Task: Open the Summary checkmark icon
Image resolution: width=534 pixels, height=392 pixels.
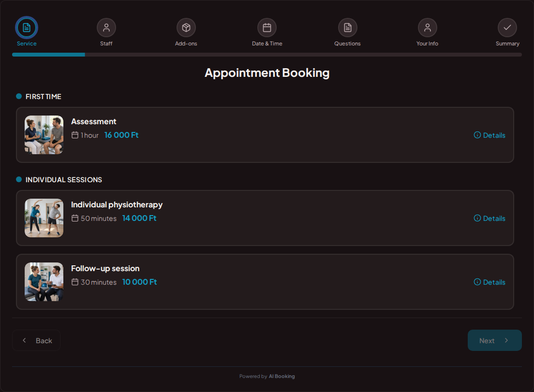Action: [x=507, y=28]
